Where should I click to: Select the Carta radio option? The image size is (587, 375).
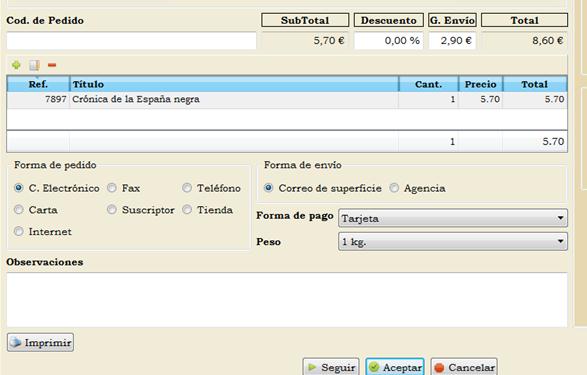coord(18,210)
